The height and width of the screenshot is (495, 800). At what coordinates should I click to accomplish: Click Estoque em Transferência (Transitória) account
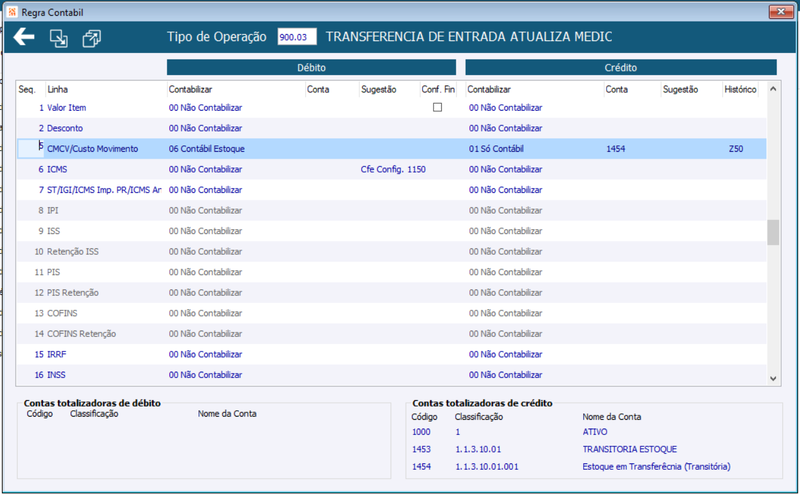(x=656, y=466)
